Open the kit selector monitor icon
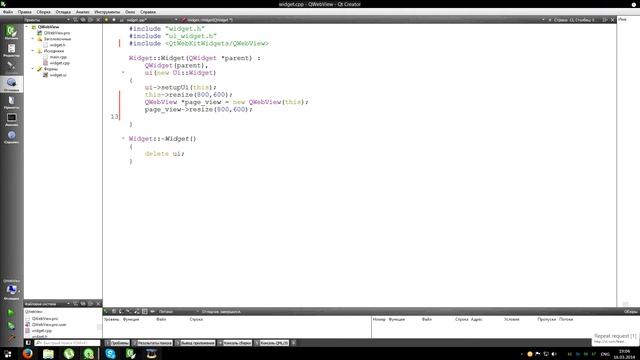 11,290
